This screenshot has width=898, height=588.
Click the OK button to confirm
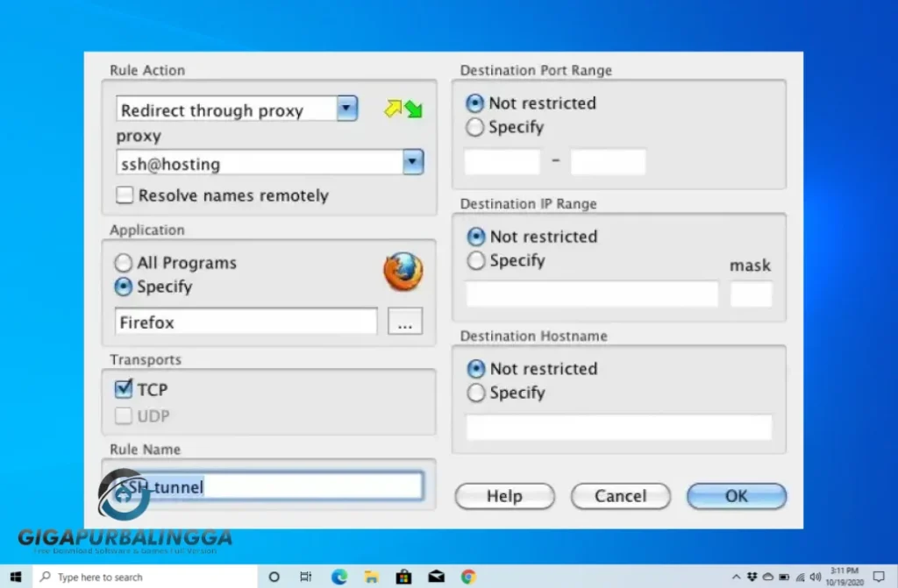[737, 495]
